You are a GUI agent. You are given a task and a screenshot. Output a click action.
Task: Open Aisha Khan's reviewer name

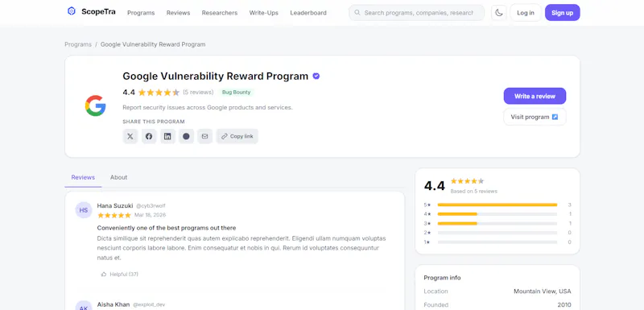click(x=114, y=304)
